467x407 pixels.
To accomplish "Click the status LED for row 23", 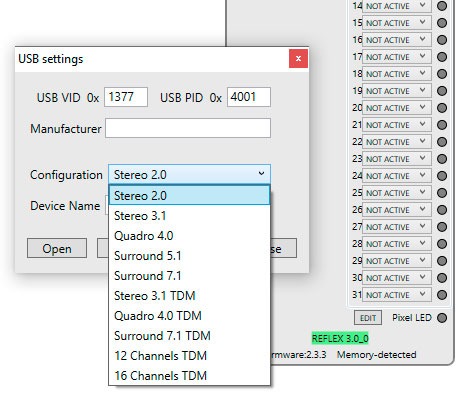I will tap(442, 159).
